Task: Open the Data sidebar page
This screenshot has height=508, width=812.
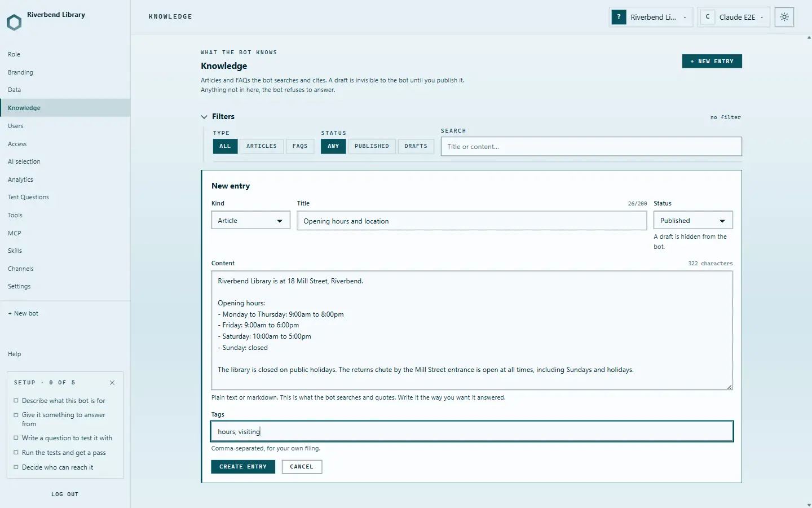Action: point(65,90)
